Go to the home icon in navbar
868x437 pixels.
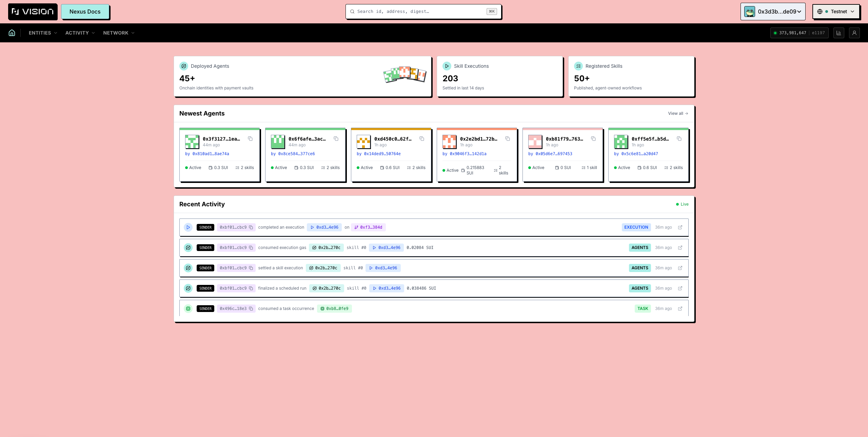pyautogui.click(x=12, y=33)
